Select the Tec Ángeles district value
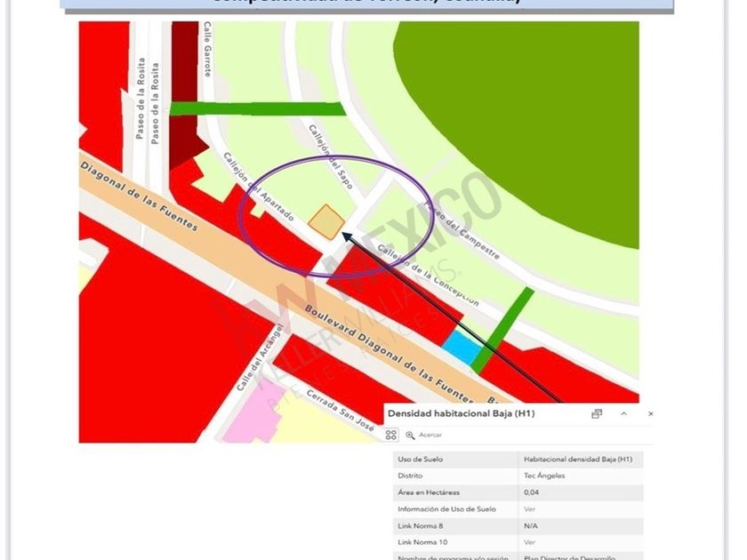 pos(544,476)
